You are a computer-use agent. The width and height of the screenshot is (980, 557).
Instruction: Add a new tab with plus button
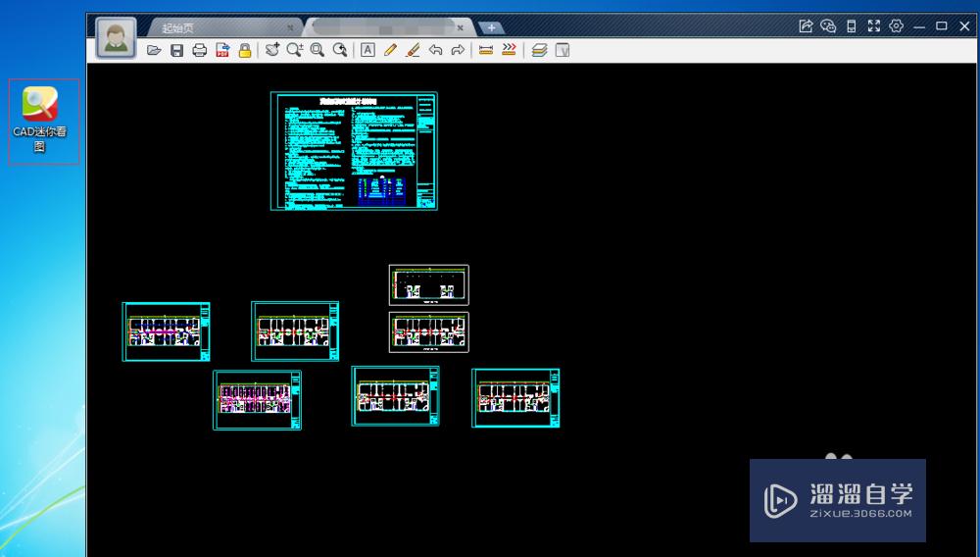pyautogui.click(x=491, y=27)
